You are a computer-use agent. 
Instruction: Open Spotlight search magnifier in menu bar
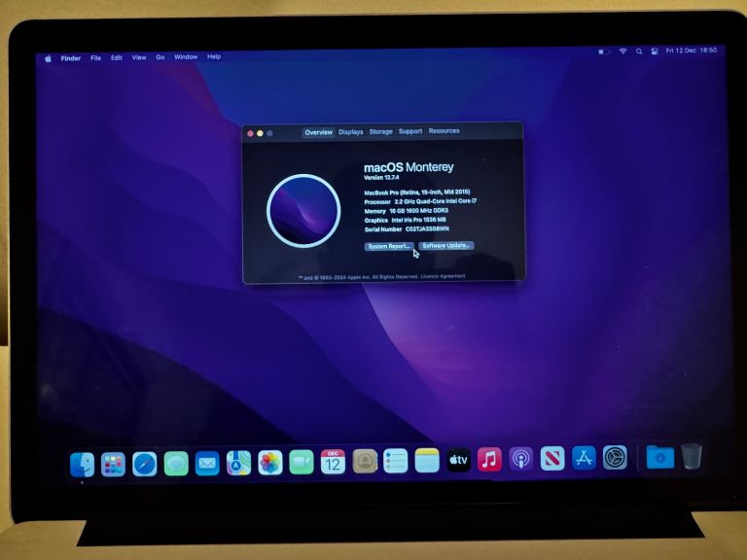pos(639,51)
